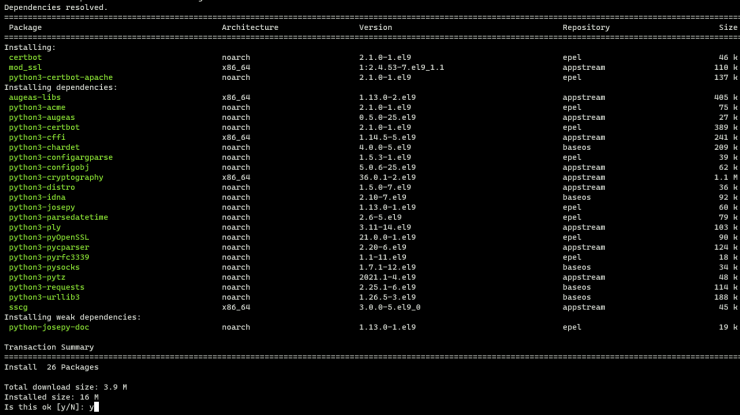
Task: Click the Size column header
Action: point(728,27)
